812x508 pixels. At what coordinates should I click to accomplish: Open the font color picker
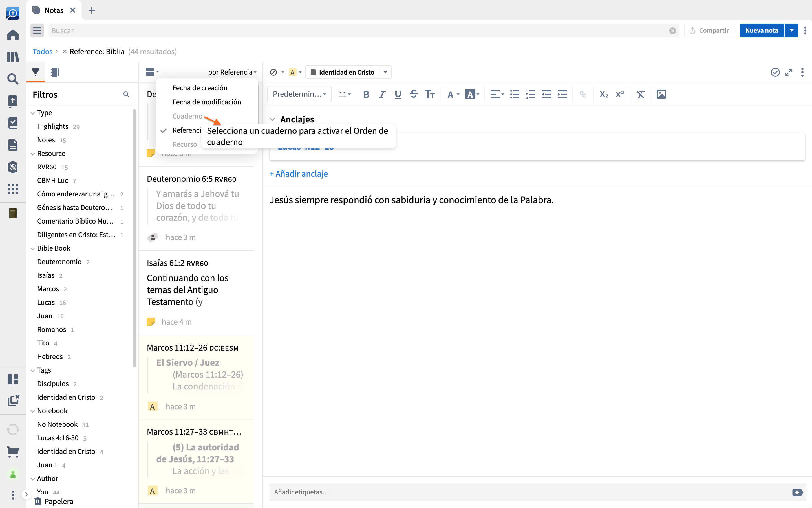[x=453, y=95]
